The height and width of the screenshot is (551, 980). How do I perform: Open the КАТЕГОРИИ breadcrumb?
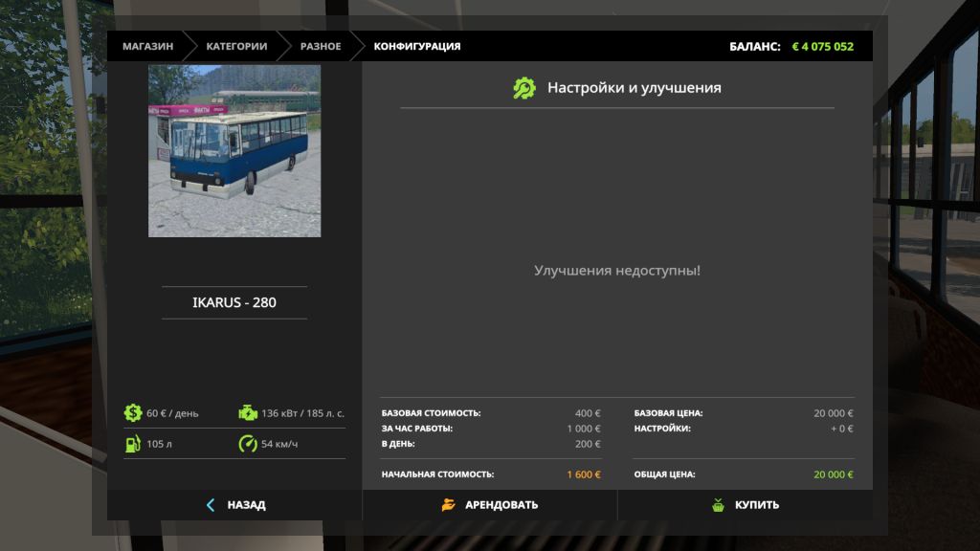236,46
